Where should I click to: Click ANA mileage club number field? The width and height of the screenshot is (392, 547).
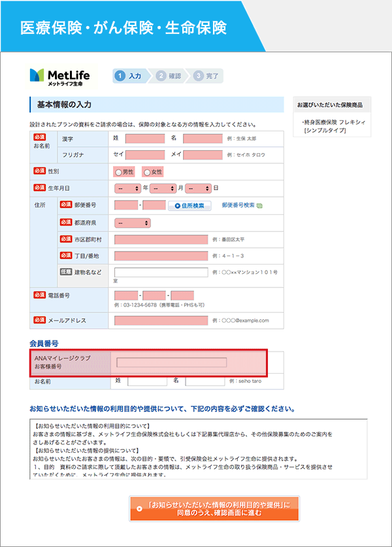coord(172,363)
